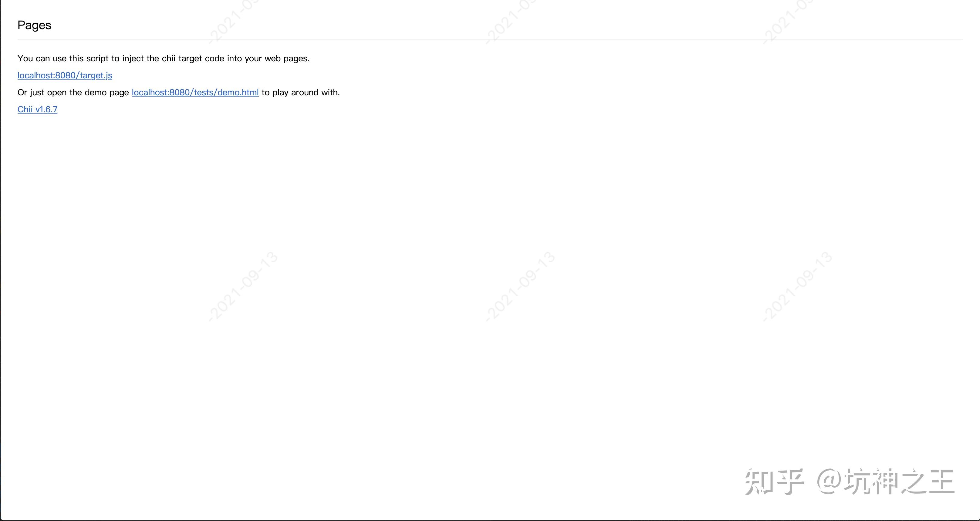This screenshot has width=980, height=521.
Task: Click the sentence about injecting chii target code
Action: tap(163, 59)
